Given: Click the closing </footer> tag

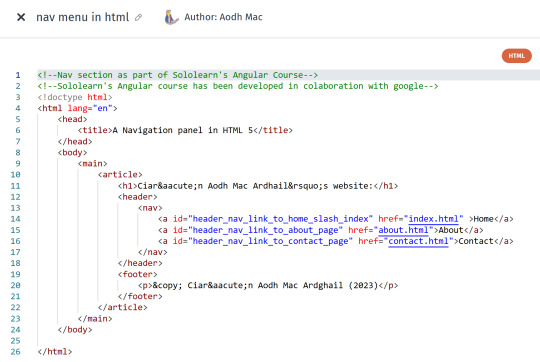Looking at the screenshot, I should click(140, 296).
